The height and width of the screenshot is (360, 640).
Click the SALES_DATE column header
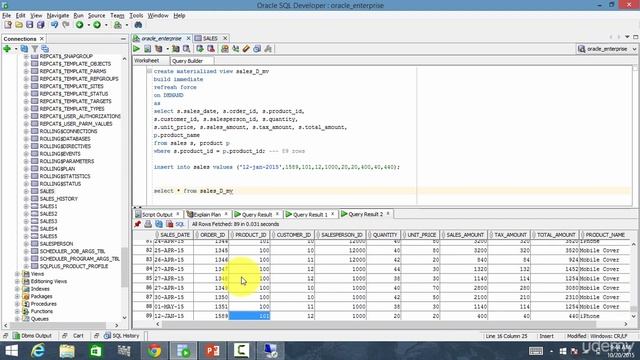point(175,235)
